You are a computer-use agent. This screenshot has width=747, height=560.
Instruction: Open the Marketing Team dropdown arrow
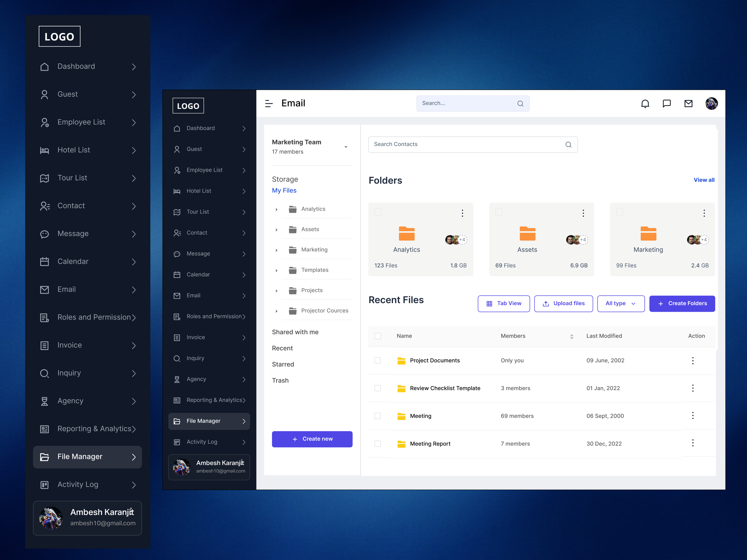coord(346,147)
